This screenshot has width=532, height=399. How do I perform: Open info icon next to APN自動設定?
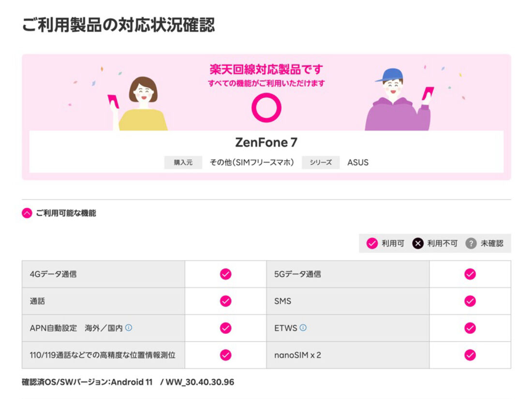[129, 328]
